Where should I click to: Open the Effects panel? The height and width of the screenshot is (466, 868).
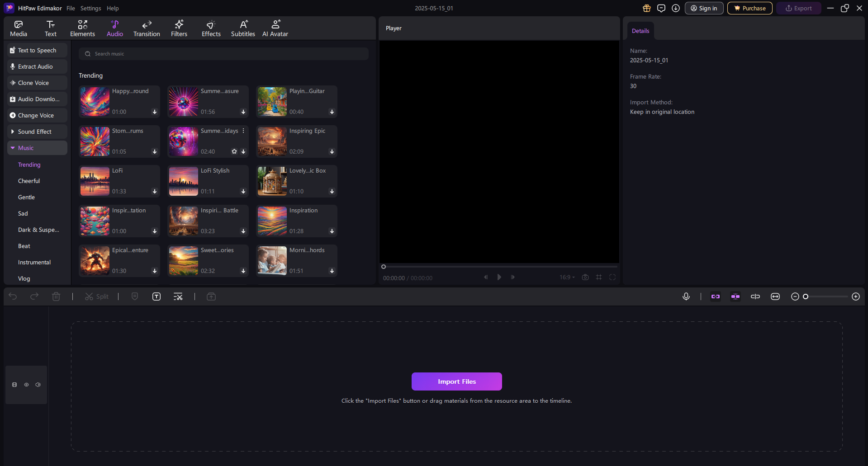(211, 28)
